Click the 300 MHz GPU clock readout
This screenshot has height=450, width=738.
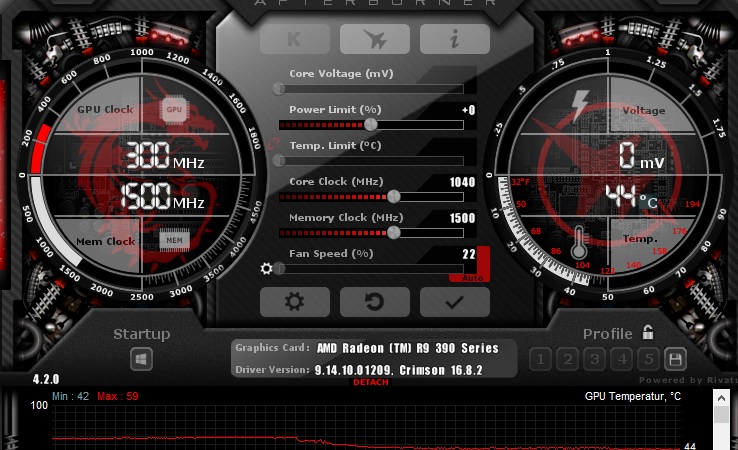pos(165,155)
